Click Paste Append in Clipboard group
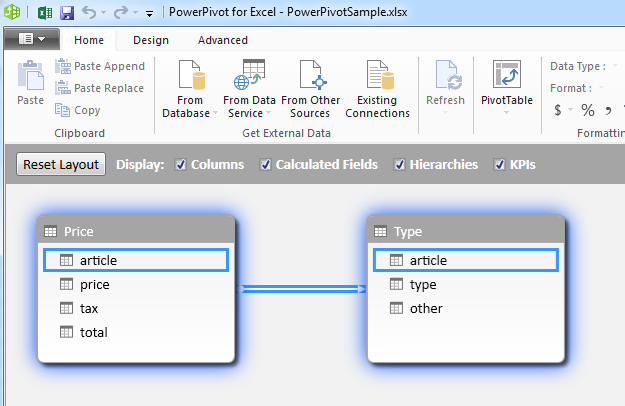Viewport: 625px width, 406px height. pos(100,66)
